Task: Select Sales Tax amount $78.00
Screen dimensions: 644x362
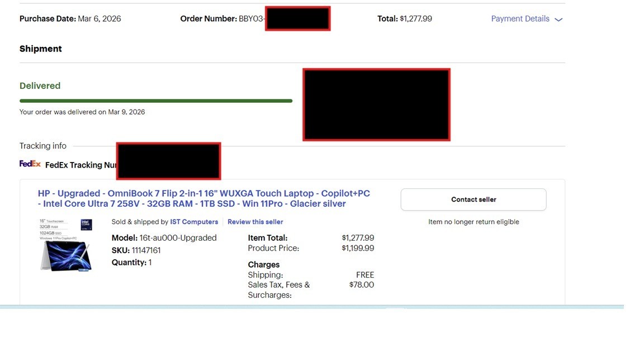Action: (x=362, y=285)
